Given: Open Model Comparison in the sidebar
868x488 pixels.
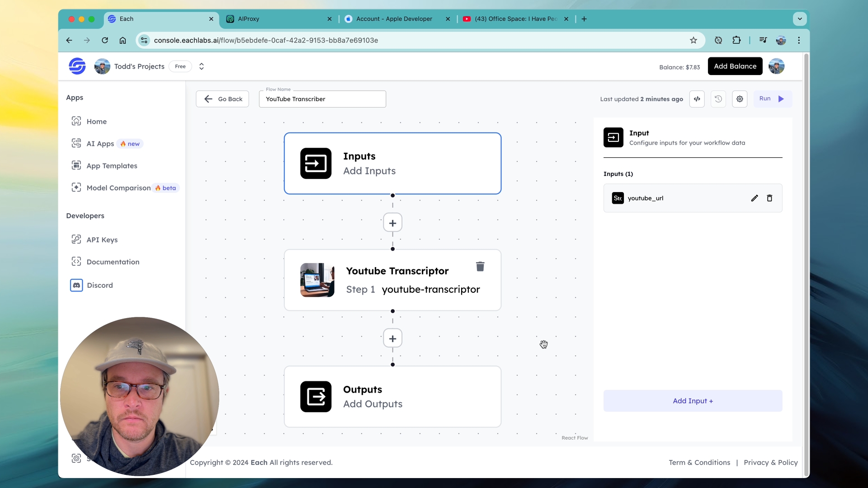Looking at the screenshot, I should (x=118, y=188).
